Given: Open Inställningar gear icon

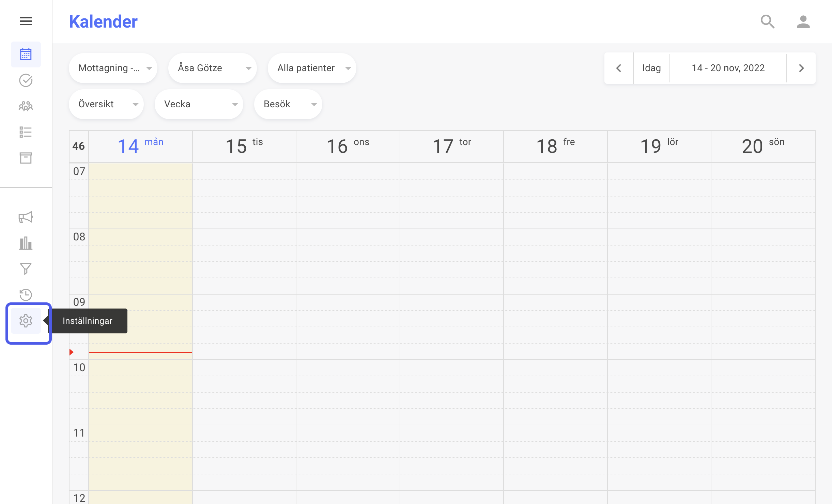Looking at the screenshot, I should (26, 321).
